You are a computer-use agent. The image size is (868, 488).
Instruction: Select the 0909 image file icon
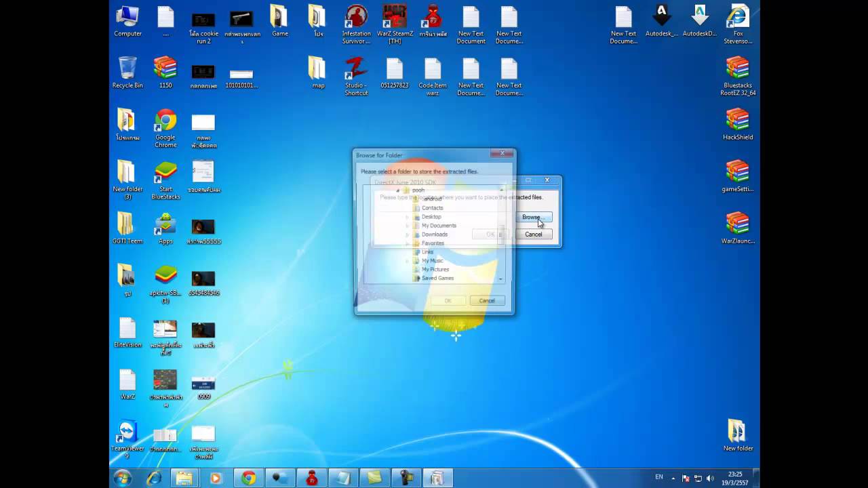[203, 388]
